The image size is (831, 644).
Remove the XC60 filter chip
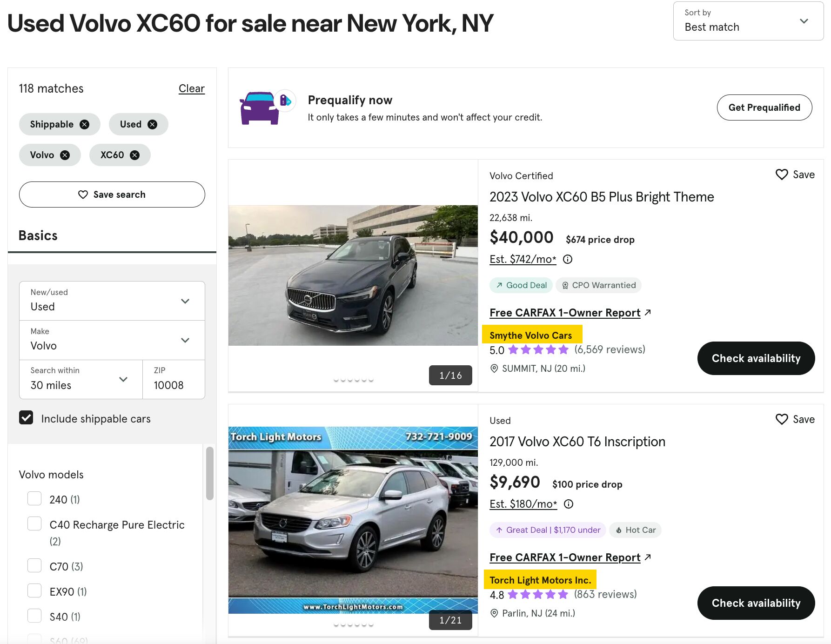click(134, 155)
